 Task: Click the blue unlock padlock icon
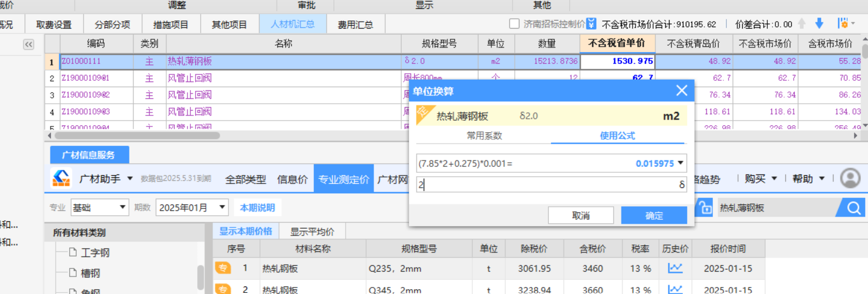pyautogui.click(x=705, y=207)
